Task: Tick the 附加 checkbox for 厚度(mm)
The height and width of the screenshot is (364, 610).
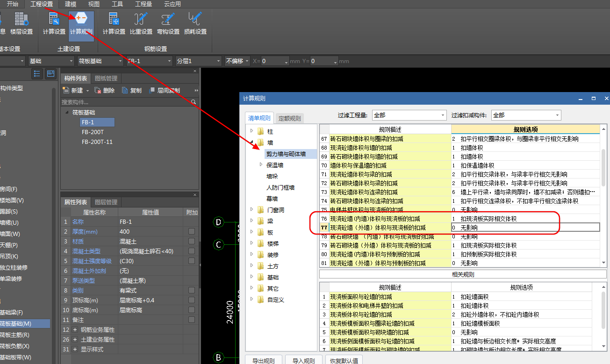Action: click(x=192, y=232)
